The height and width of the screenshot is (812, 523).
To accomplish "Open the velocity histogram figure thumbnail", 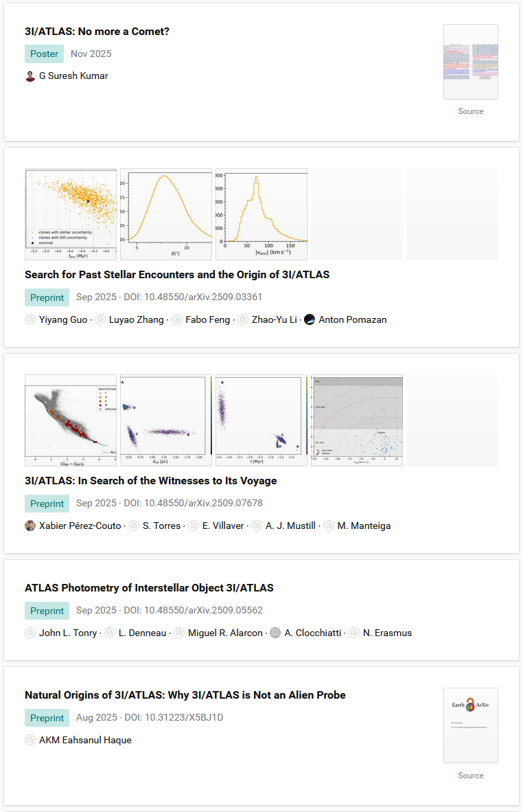I will pyautogui.click(x=261, y=214).
